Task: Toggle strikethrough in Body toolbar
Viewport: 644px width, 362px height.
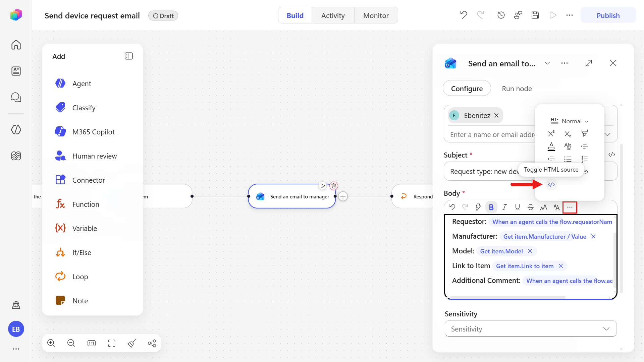Action: pos(530,207)
